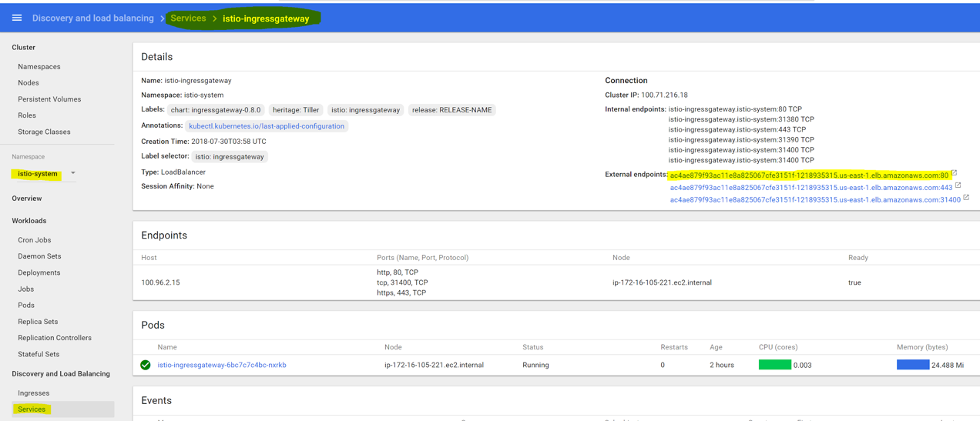Click external link icon for port 80 endpoint

click(954, 173)
